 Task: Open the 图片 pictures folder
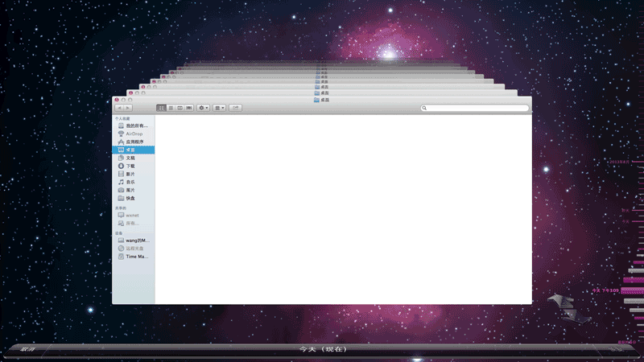pos(130,191)
